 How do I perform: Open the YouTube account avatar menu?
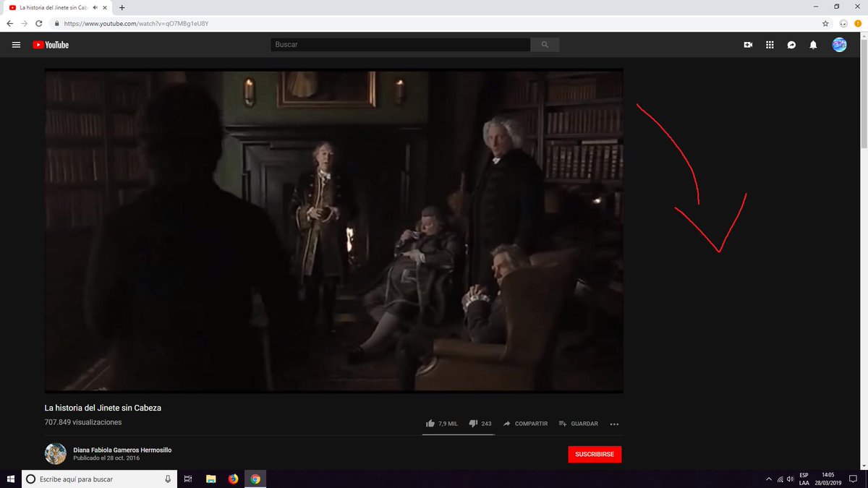pos(839,45)
